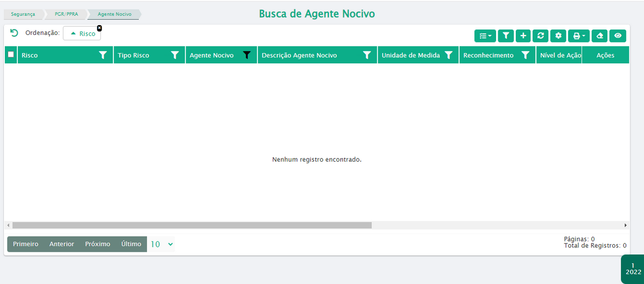Image resolution: width=644 pixels, height=284 pixels.
Task: Filter the Descrição Agente Nocivo column
Action: (367, 55)
